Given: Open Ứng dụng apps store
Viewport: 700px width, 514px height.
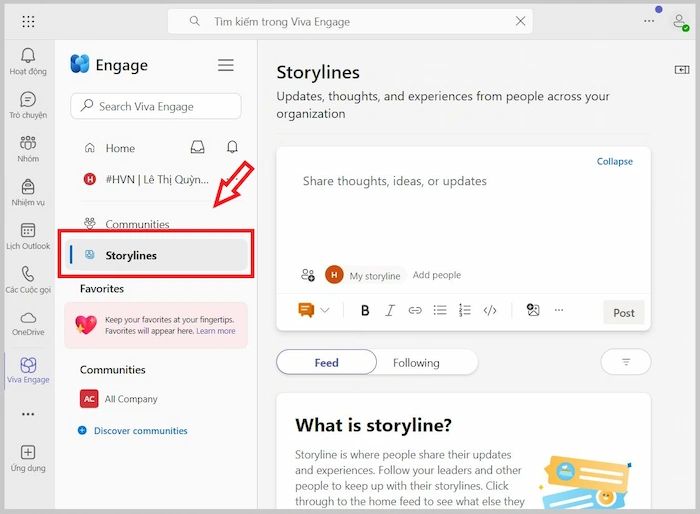Looking at the screenshot, I should click(28, 459).
